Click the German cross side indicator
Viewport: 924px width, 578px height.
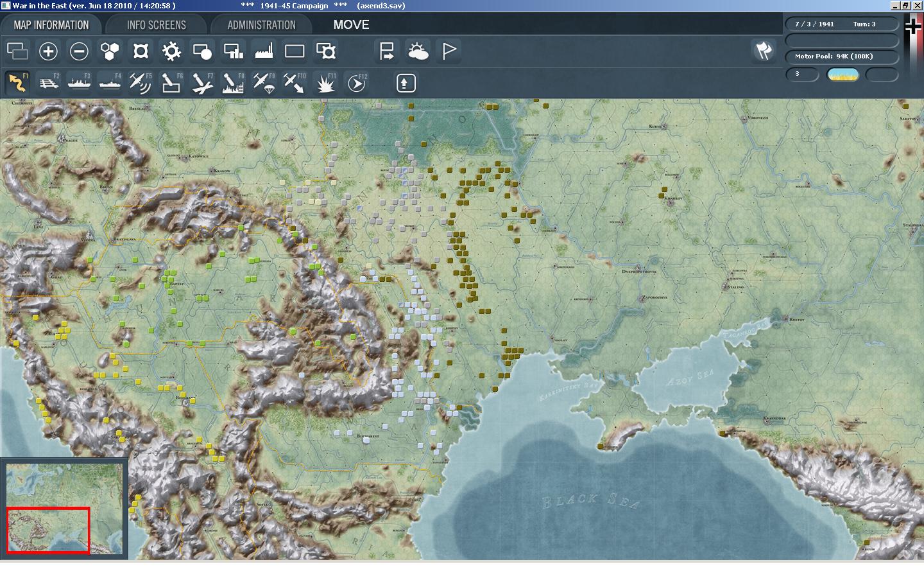click(913, 26)
